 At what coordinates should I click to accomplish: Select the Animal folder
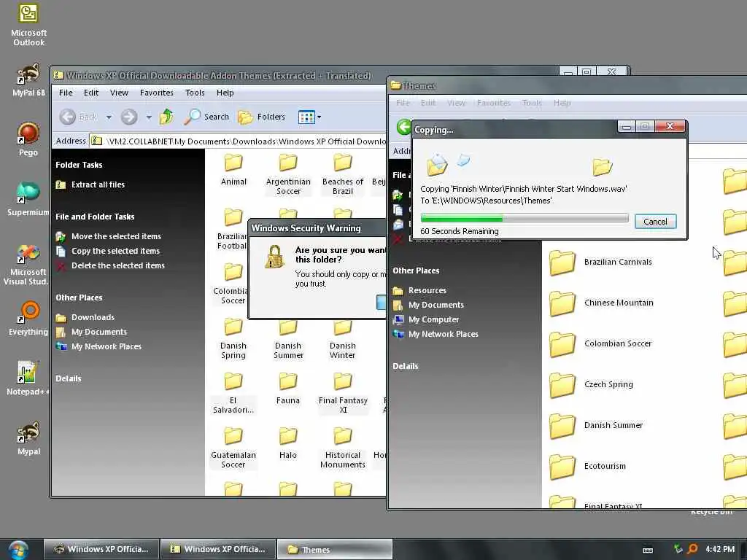click(x=233, y=170)
